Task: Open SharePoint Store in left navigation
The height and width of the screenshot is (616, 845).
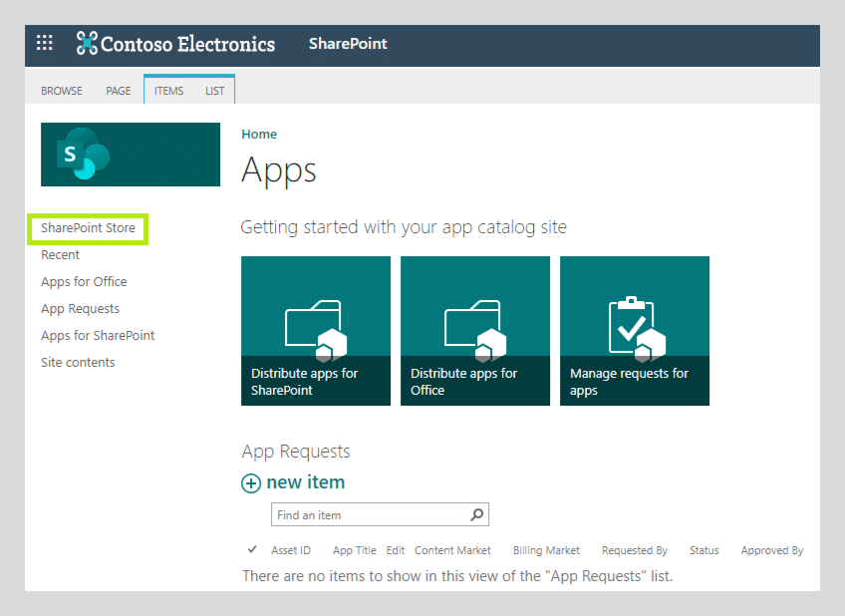Action: click(88, 228)
